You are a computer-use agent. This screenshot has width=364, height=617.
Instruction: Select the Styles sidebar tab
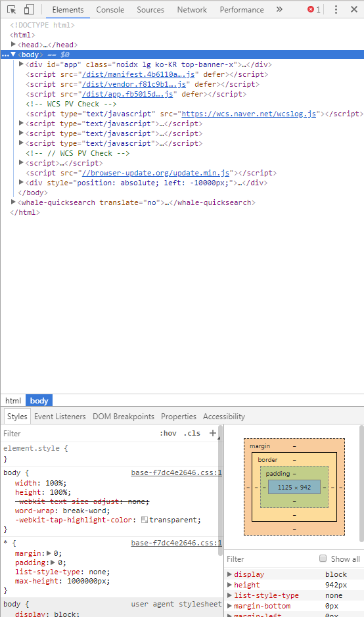(x=17, y=417)
